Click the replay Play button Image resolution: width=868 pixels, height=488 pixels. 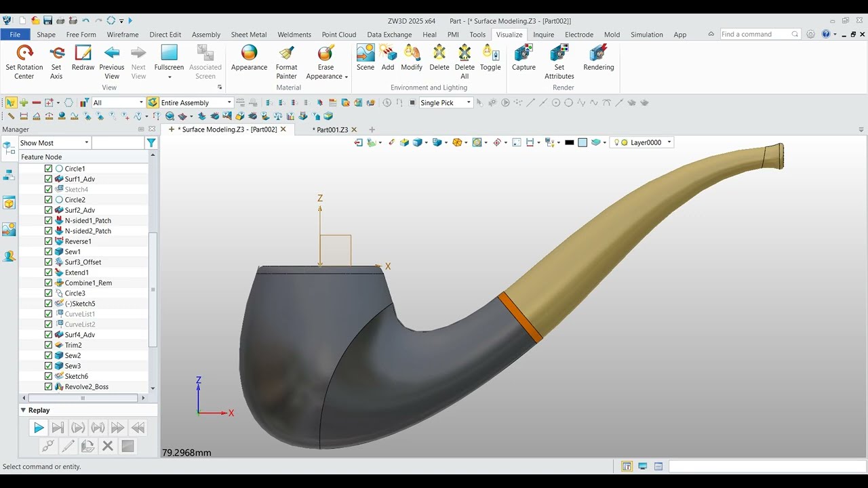39,428
